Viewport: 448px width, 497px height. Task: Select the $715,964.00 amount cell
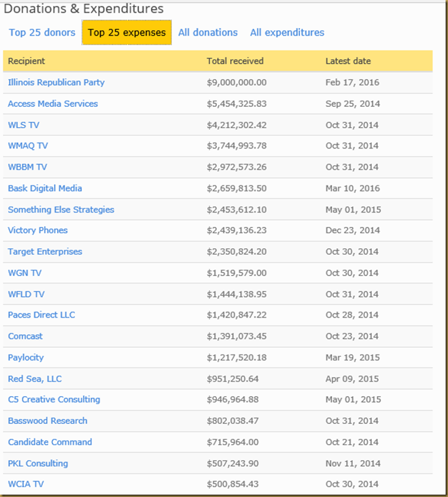point(233,442)
